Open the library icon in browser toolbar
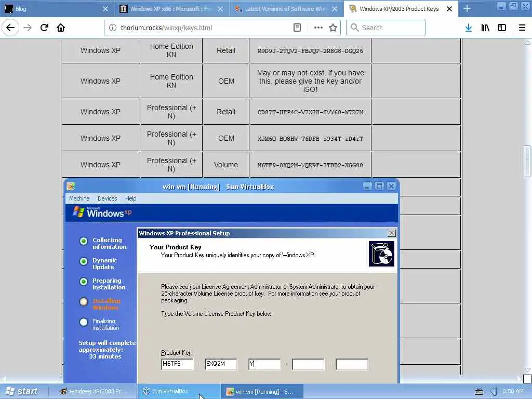The width and height of the screenshot is (532, 399). (485, 28)
